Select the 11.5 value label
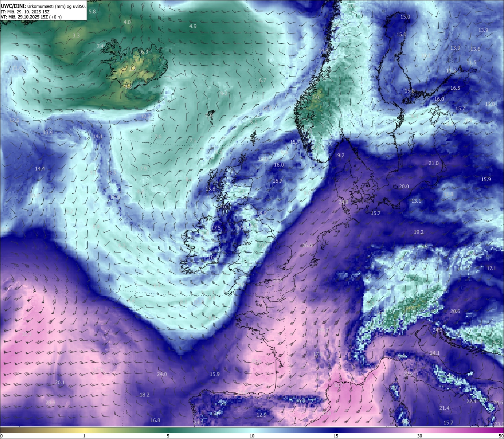The image size is (504, 439). 471,63
